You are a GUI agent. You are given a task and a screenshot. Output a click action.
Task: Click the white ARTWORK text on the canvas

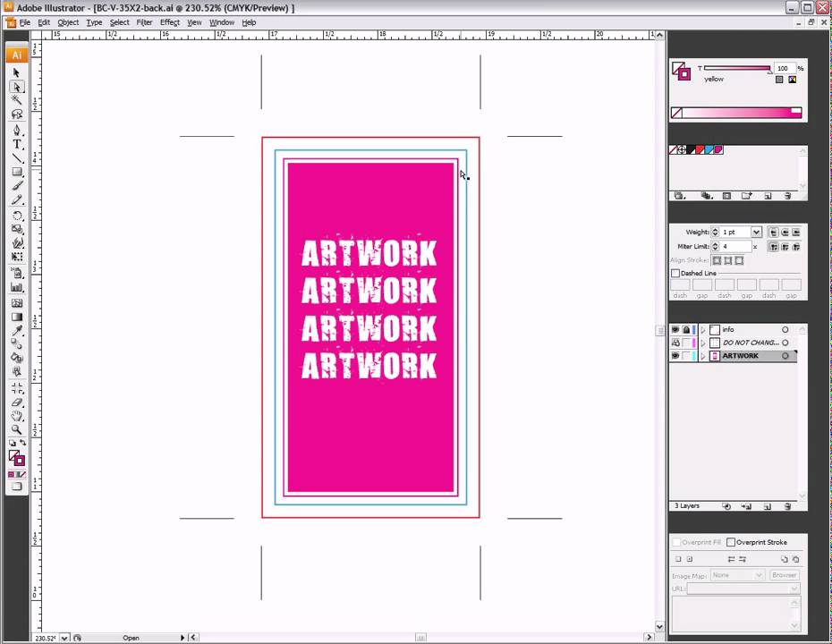pos(369,309)
